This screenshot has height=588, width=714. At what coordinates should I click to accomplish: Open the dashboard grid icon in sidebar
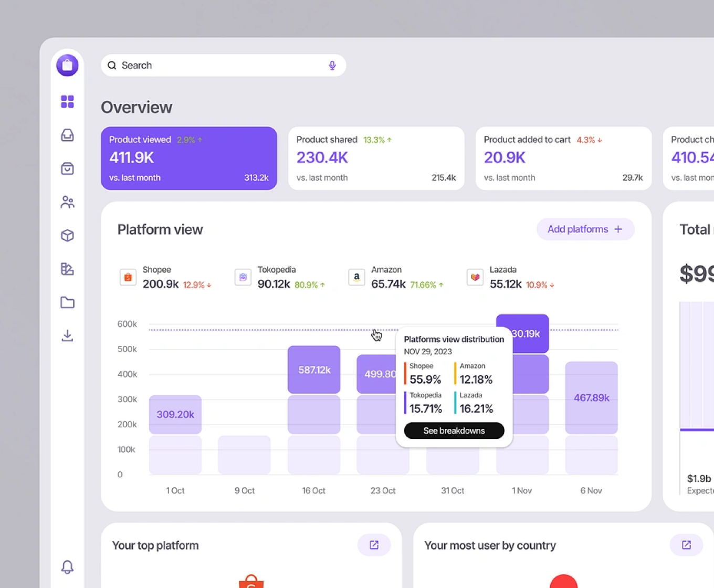[x=67, y=101]
